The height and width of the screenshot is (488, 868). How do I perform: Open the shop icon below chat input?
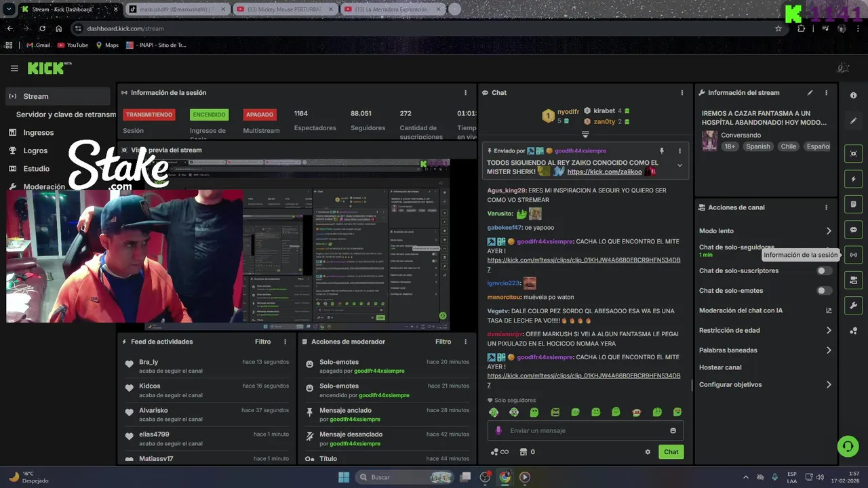pos(523,452)
